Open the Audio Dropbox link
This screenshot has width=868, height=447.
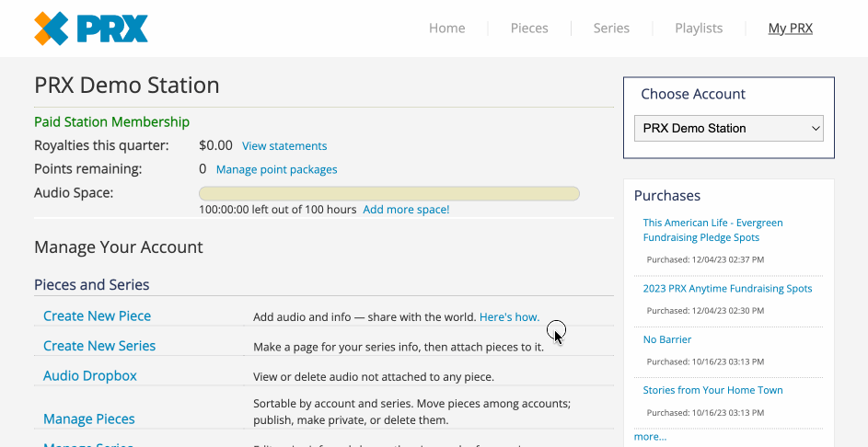click(89, 375)
